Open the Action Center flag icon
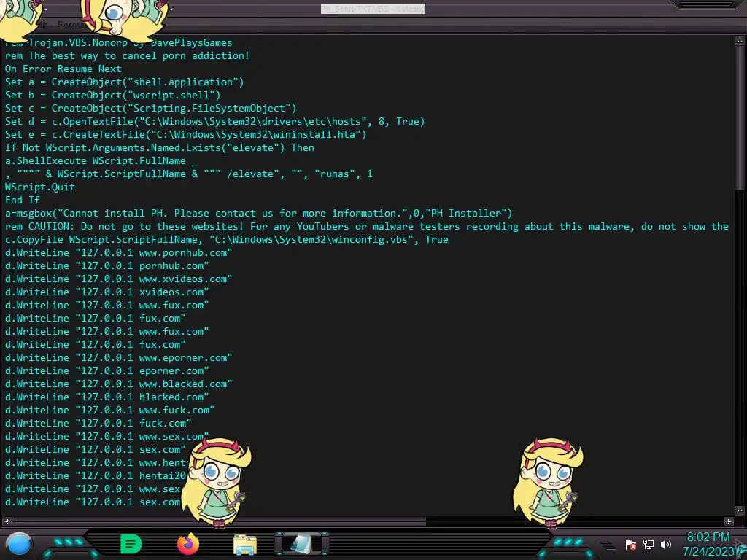The image size is (747, 560). [x=631, y=544]
